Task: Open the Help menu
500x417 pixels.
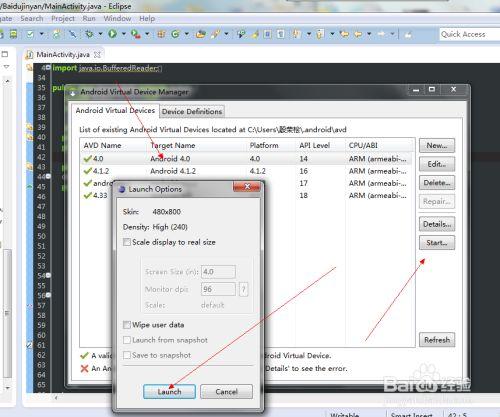Action: coord(147,19)
